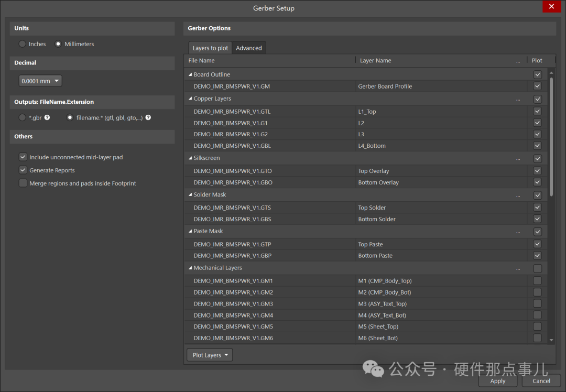Select file DEMO_IMR_BMSPWR_V1.GTL

pos(232,112)
